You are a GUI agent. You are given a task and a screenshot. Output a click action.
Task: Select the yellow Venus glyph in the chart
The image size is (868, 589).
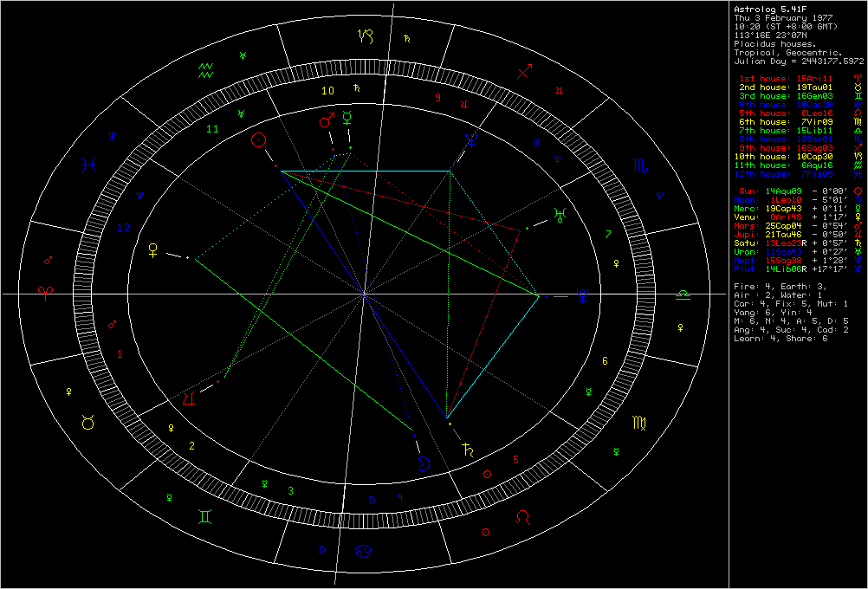(x=155, y=249)
